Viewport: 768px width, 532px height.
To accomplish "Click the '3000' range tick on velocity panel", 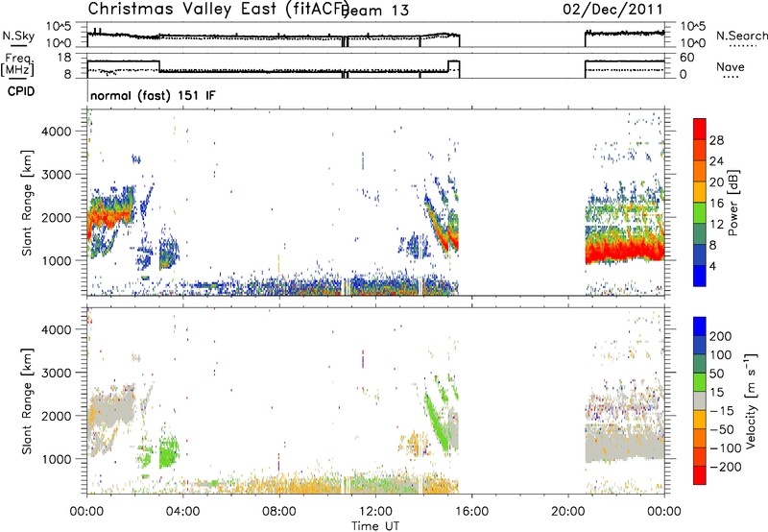I will 56,373.
